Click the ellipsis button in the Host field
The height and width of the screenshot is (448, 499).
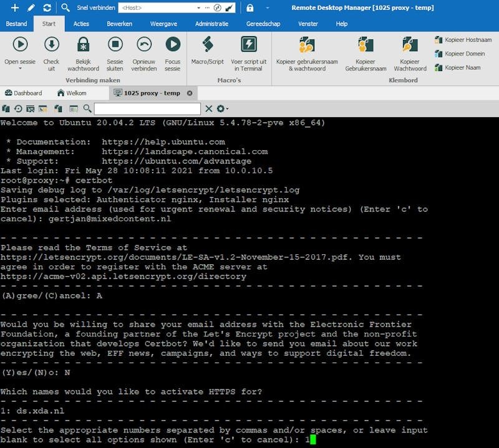pyautogui.click(x=207, y=7)
